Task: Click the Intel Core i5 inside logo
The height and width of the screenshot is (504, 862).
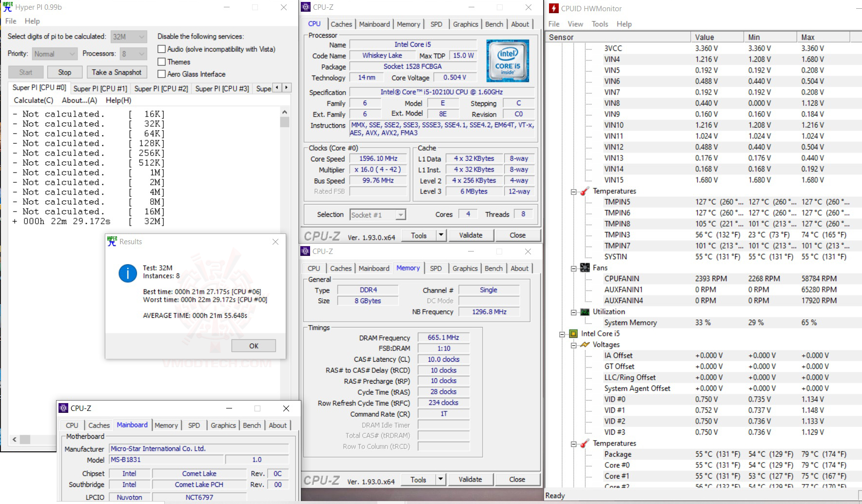Action: (x=507, y=61)
